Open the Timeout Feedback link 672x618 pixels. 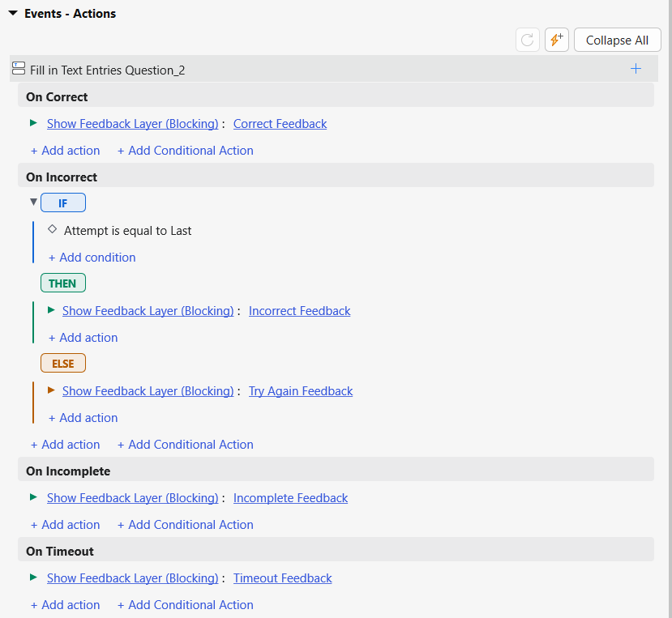click(282, 578)
